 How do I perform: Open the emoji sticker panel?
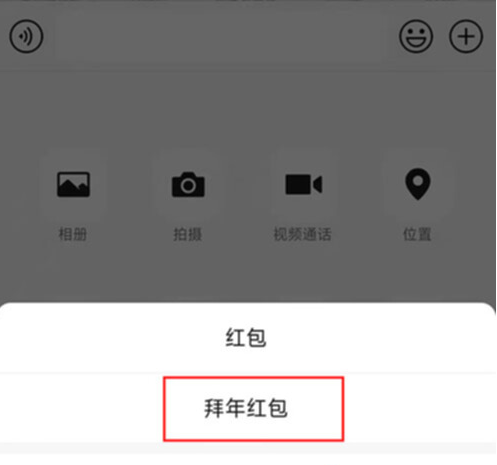(x=416, y=36)
